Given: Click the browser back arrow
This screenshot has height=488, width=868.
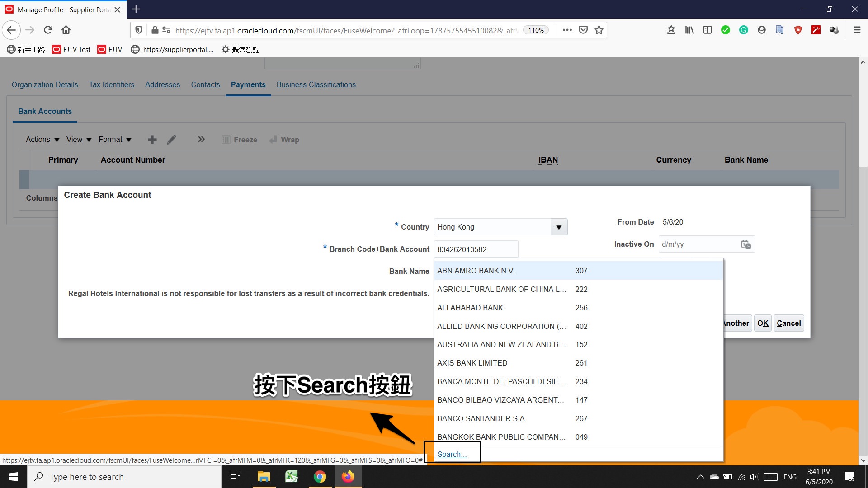Looking at the screenshot, I should [x=11, y=30].
